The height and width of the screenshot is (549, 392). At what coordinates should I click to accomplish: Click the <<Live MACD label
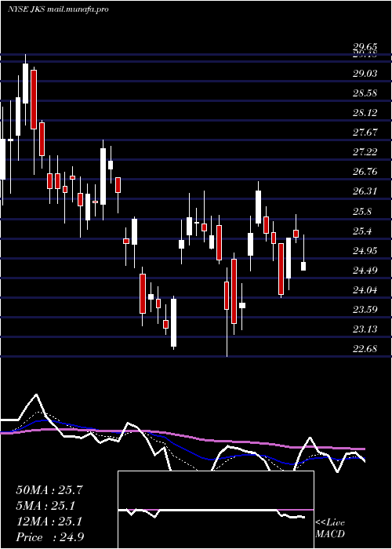click(330, 529)
